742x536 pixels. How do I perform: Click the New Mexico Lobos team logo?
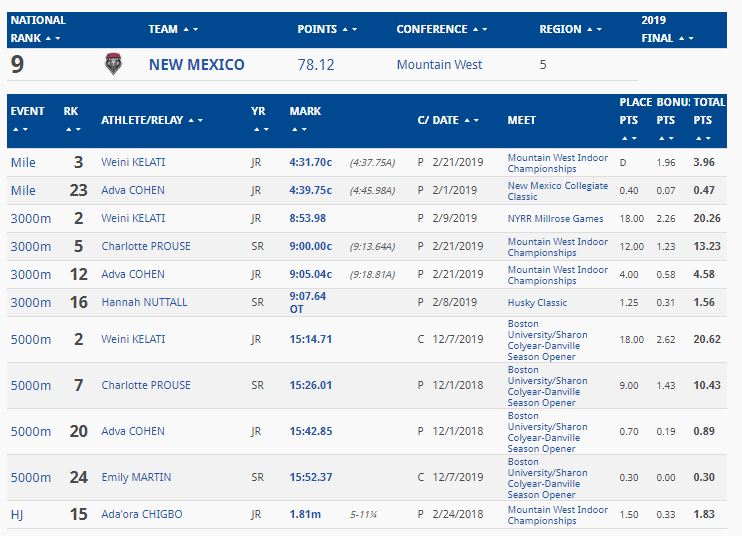point(113,64)
